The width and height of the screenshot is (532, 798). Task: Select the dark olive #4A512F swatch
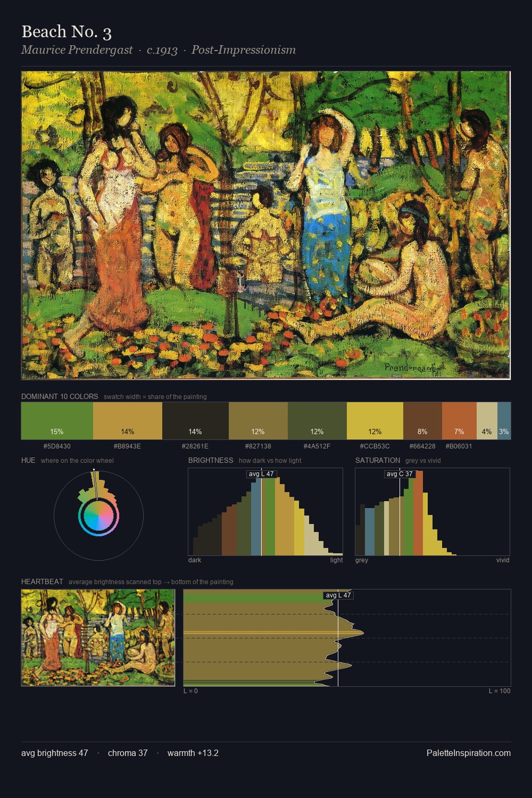tap(317, 421)
